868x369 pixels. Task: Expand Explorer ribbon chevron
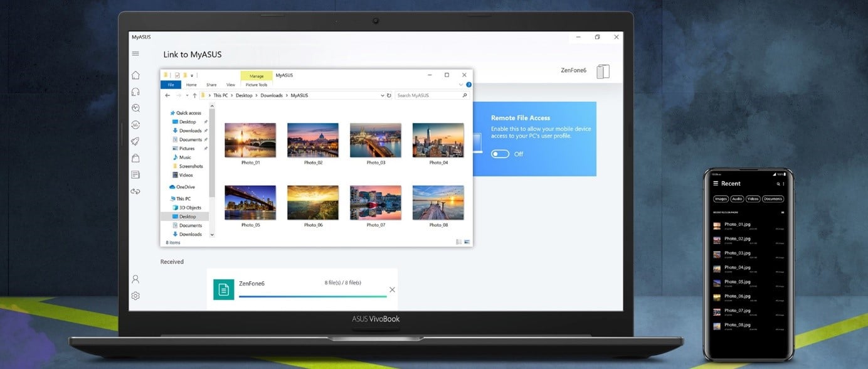point(462,85)
